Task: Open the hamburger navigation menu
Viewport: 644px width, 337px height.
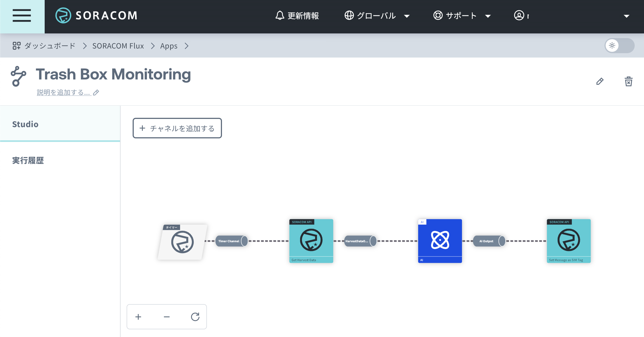Action: [22, 16]
